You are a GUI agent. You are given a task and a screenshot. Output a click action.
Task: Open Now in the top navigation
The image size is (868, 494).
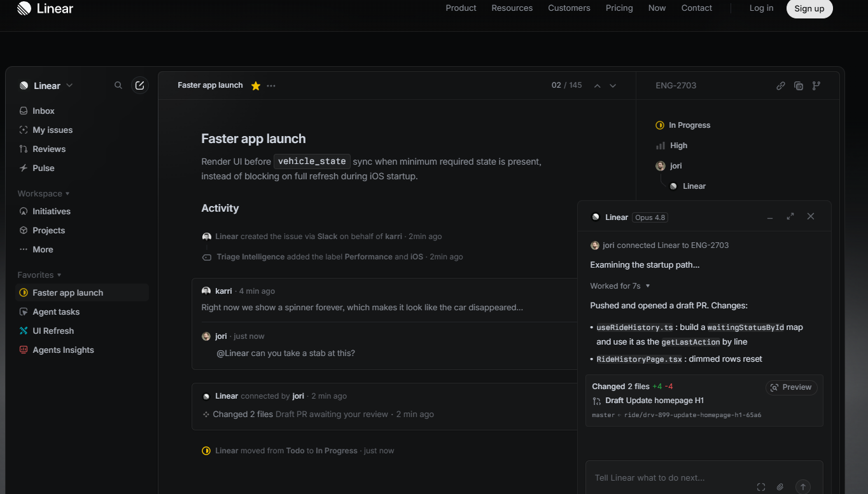click(x=657, y=8)
